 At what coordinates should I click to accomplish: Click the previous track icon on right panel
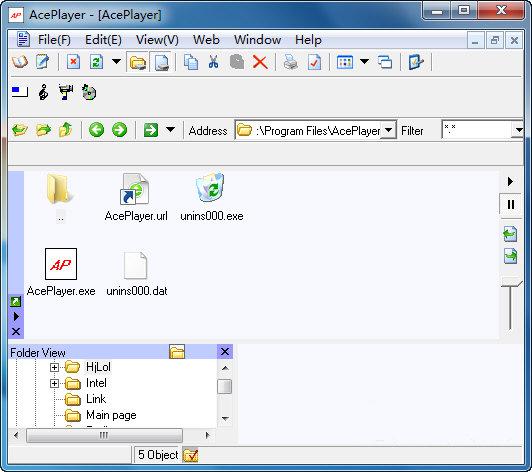point(510,233)
